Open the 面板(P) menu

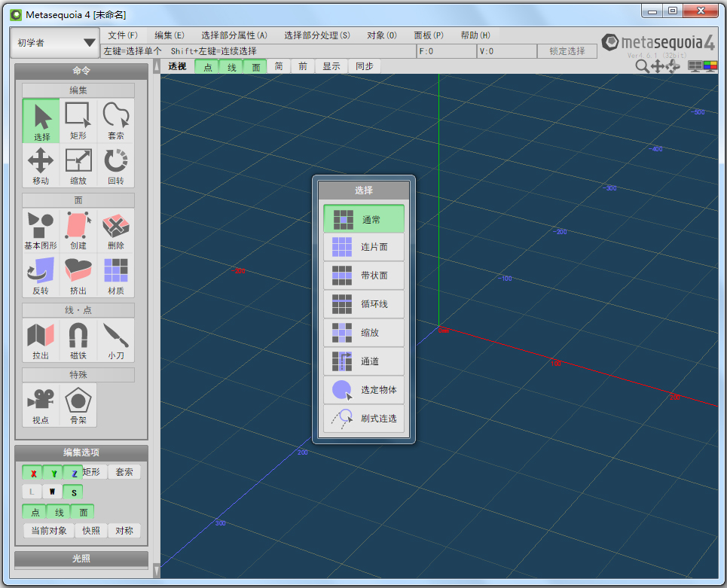[x=429, y=35]
